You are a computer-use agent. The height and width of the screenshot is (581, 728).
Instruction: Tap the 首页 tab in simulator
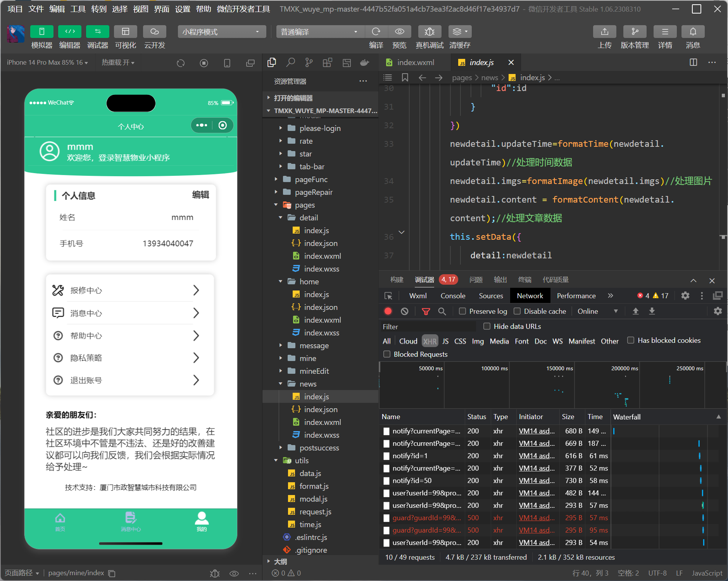(60, 521)
